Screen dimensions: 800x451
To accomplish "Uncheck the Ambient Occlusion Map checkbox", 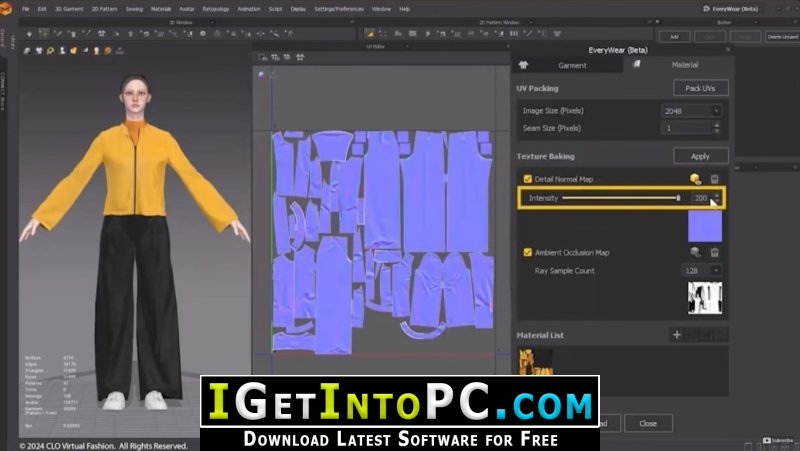I will coord(528,252).
